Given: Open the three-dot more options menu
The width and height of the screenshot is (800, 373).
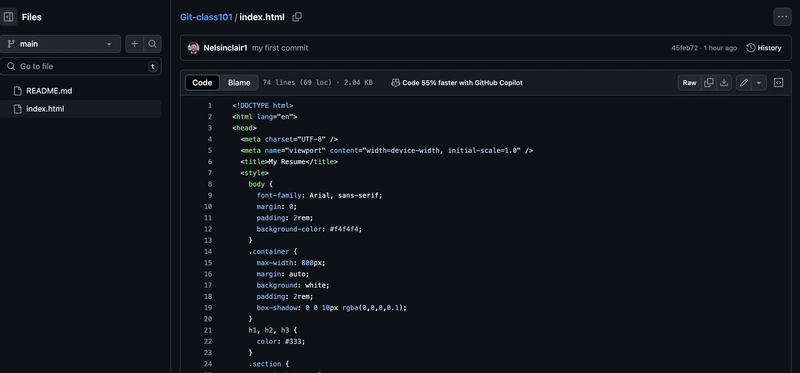Looking at the screenshot, I should coord(782,17).
